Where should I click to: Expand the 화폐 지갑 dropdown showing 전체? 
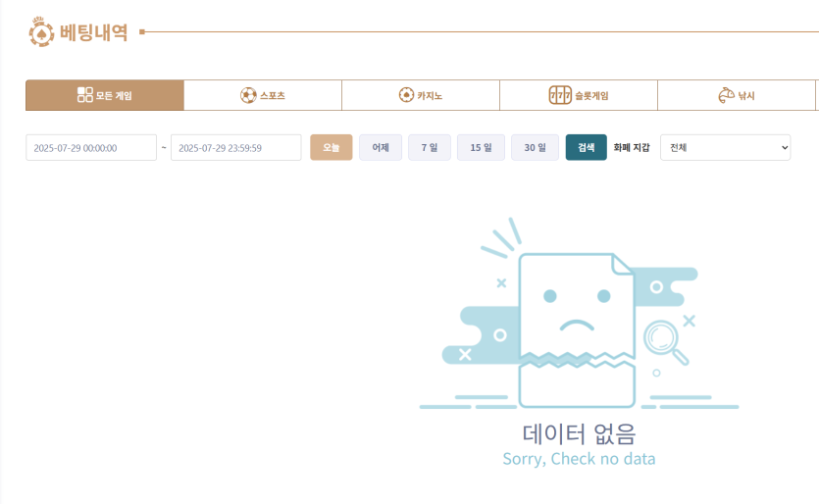pyautogui.click(x=725, y=147)
